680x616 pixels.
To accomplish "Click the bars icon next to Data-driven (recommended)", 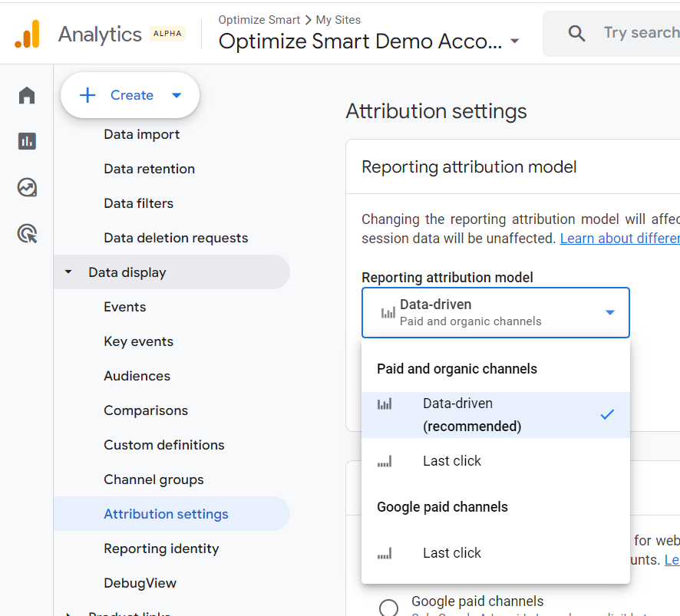I will (x=385, y=404).
